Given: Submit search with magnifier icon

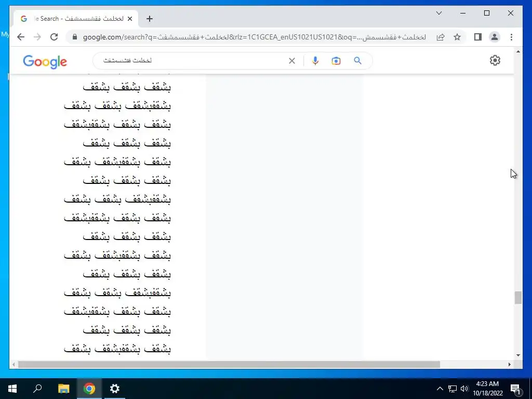Looking at the screenshot, I should 357,61.
